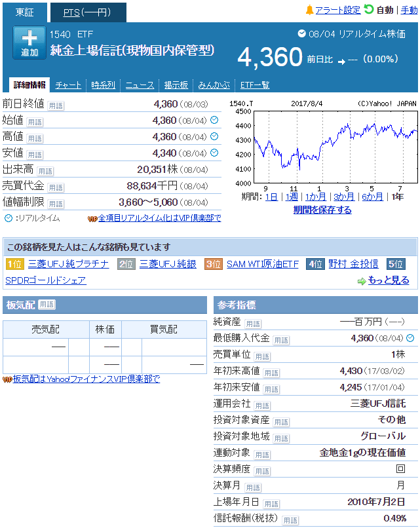Select the 6か月 chart period
This screenshot has height=528, width=420.
[372, 197]
